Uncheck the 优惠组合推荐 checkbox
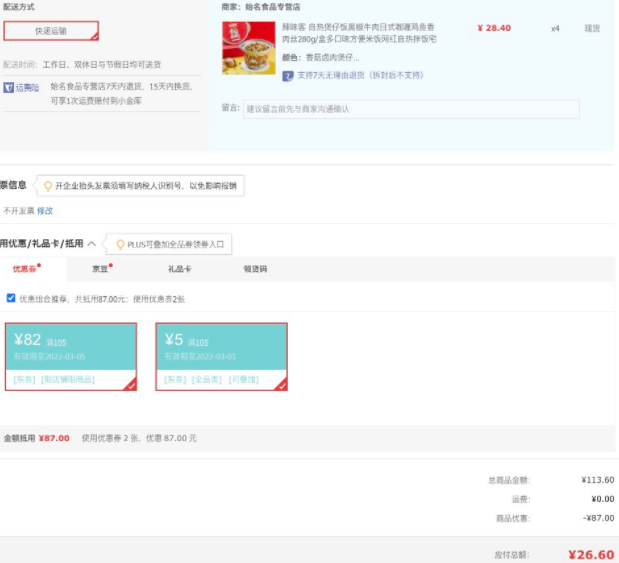Viewport: 619px width, 563px height. (11, 298)
